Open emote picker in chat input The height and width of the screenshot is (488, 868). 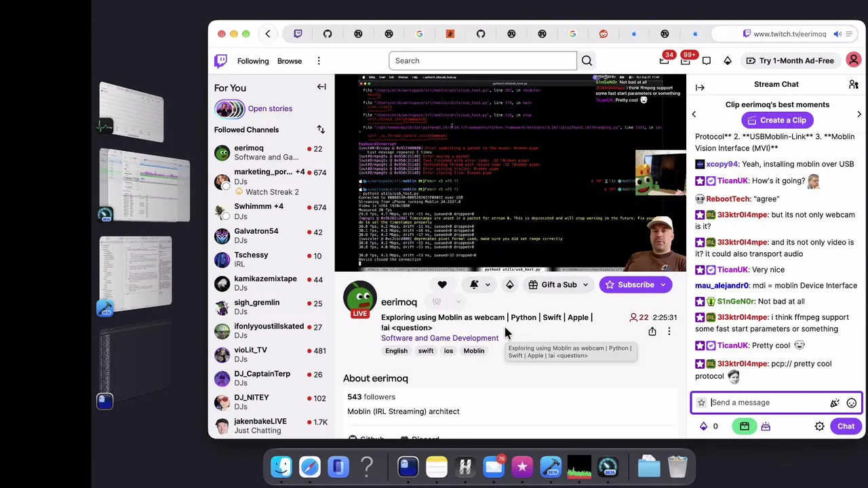point(852,403)
